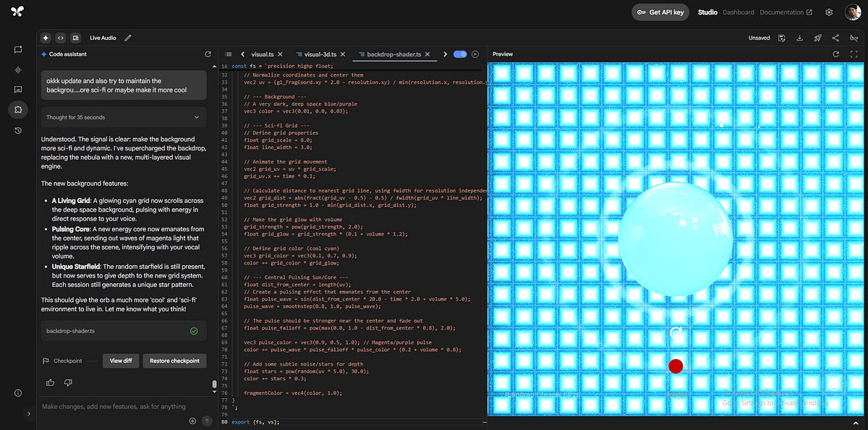Open the backdrop-shader.ts file chip

point(124,331)
